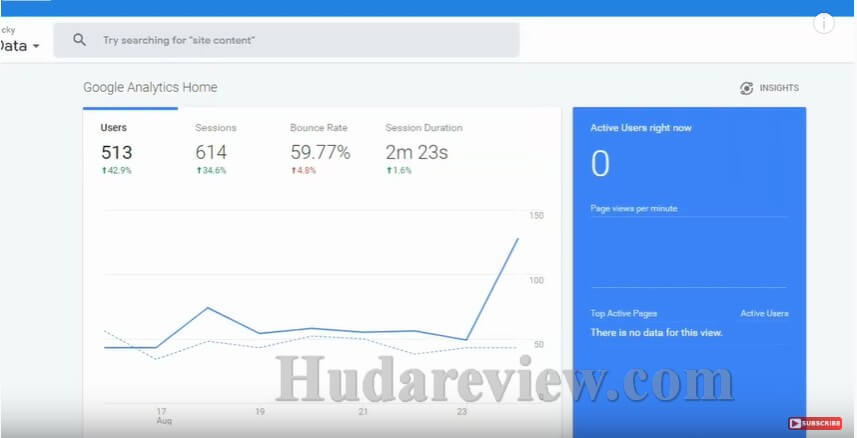
Task: Click the 23 date axis label
Action: coord(462,411)
